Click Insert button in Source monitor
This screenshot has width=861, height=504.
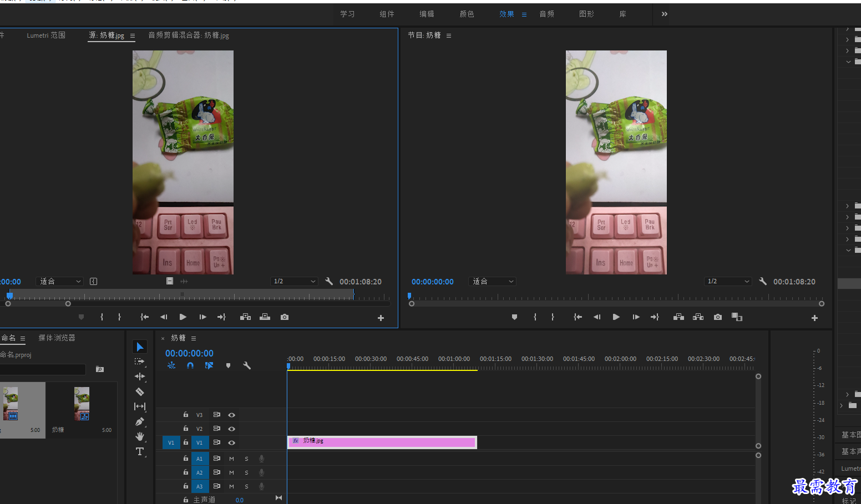pos(245,317)
